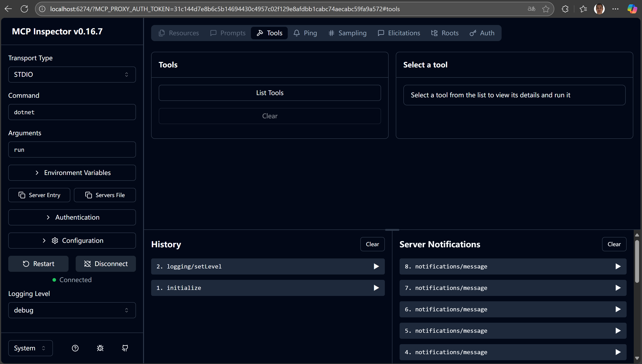Open the GitHub repository icon
The height and width of the screenshot is (364, 642).
(125, 348)
